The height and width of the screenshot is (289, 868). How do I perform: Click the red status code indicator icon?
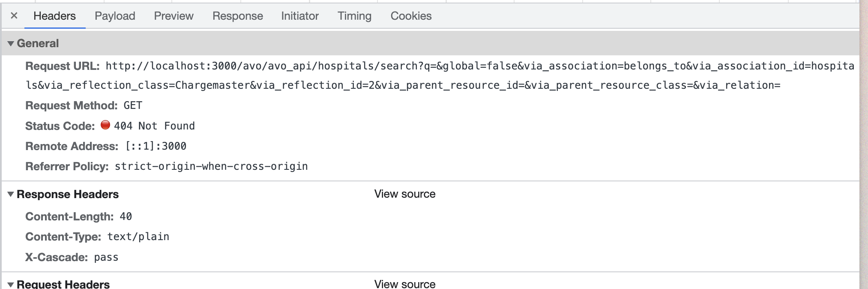click(105, 125)
